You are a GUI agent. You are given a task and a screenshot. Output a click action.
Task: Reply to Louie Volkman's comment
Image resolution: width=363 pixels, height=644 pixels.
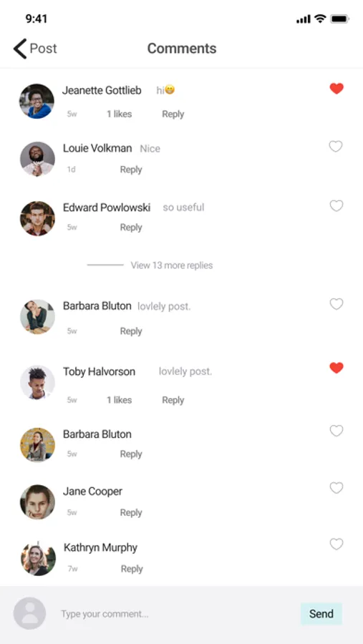[131, 170]
